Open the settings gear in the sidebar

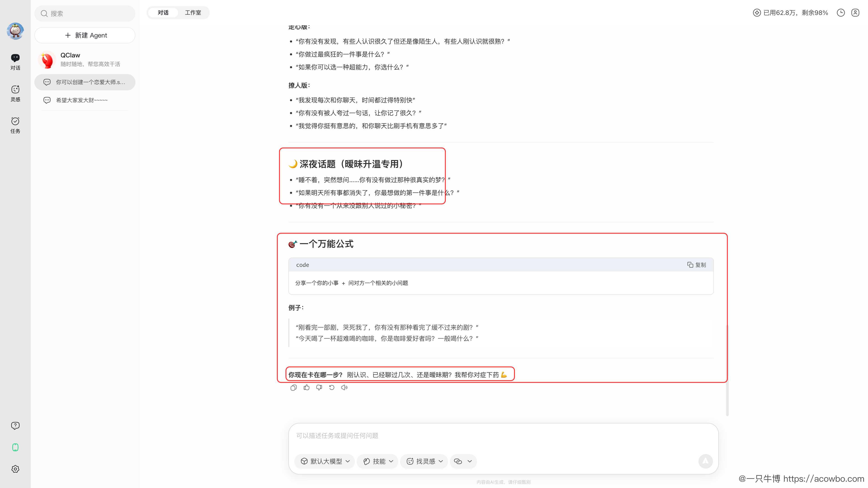click(15, 469)
